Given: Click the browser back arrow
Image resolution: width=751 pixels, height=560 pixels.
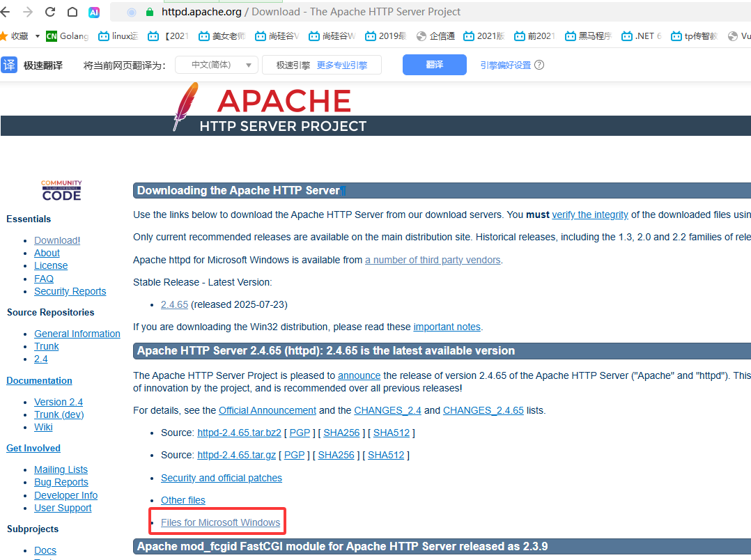Looking at the screenshot, I should click(x=5, y=12).
